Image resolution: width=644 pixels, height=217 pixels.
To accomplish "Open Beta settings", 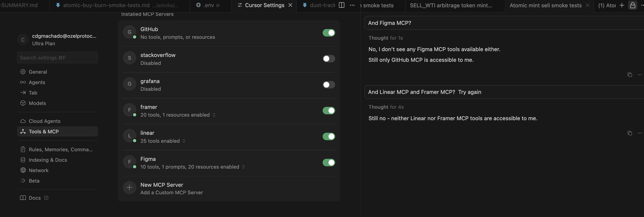I will coord(57,181).
